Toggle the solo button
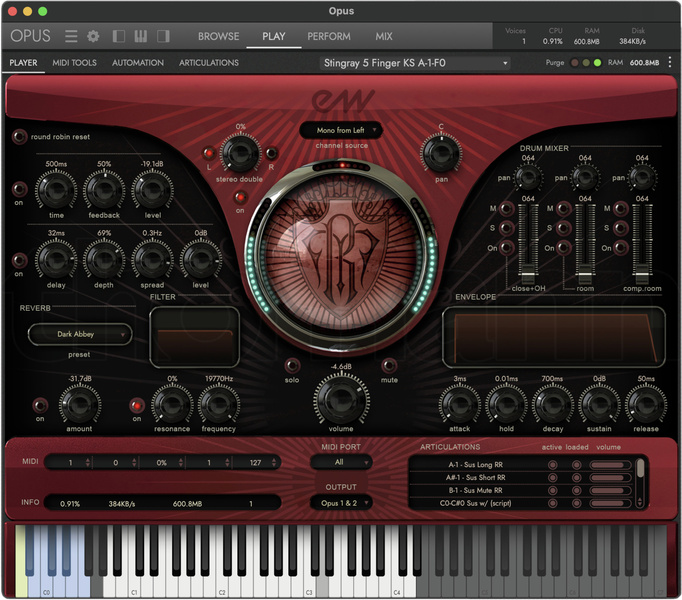The image size is (682, 600). tap(292, 365)
